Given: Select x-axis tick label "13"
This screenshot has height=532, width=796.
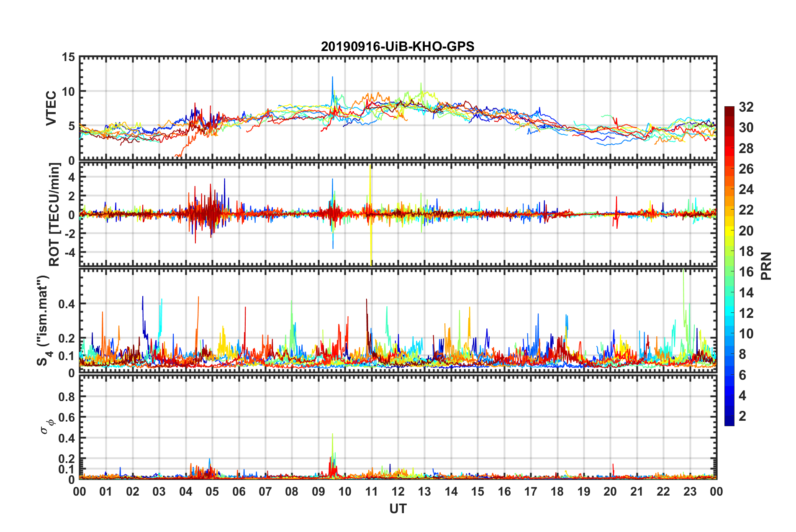Looking at the screenshot, I should 425,491.
